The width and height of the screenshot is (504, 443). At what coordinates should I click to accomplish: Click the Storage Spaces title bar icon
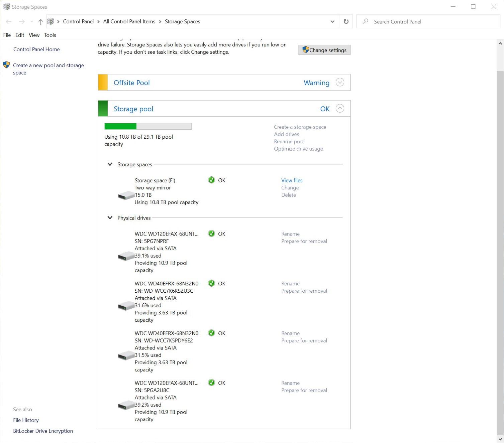click(7, 7)
